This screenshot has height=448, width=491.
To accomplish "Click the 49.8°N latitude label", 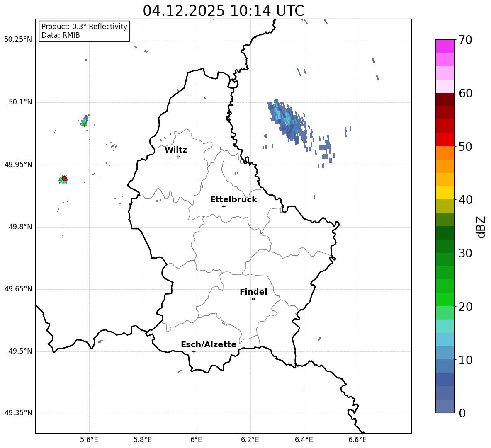I will pos(20,227).
